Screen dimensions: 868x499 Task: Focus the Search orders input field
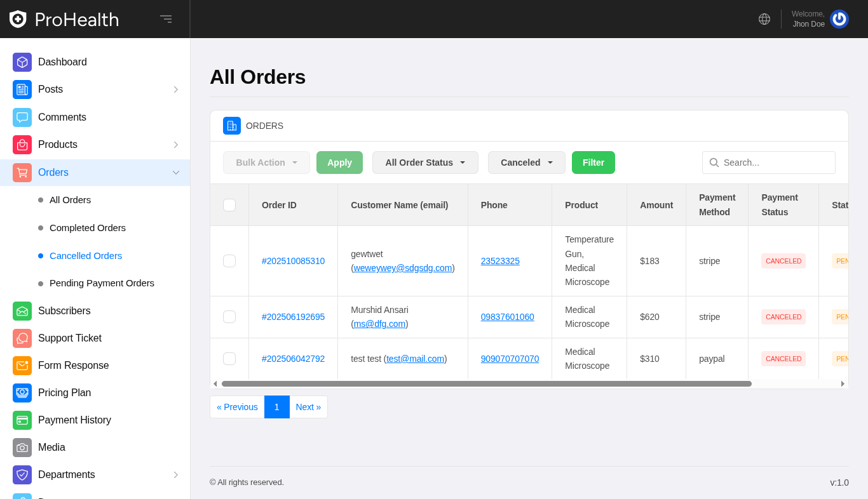(776, 163)
